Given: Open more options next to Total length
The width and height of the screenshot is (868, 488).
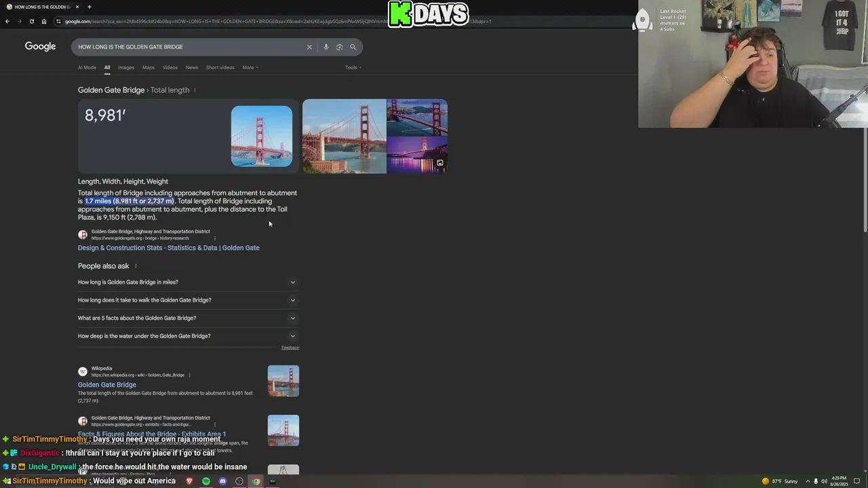Looking at the screenshot, I should (195, 90).
